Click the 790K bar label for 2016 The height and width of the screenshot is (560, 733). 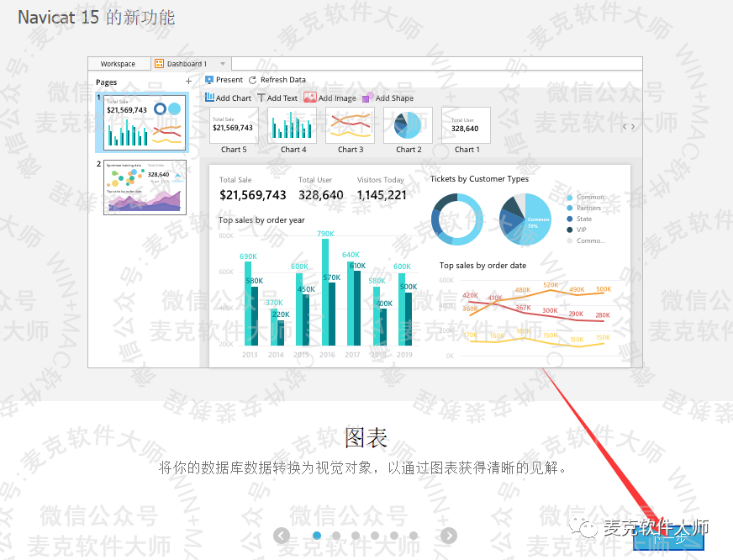click(326, 234)
